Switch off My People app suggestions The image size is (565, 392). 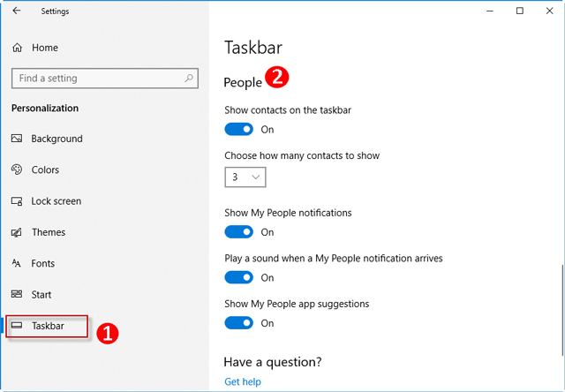(239, 323)
